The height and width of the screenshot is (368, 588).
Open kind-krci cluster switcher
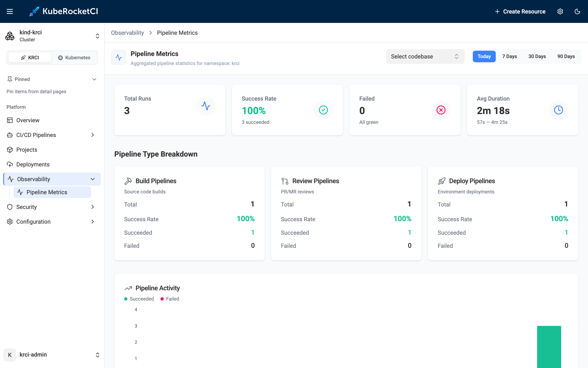[97, 36]
